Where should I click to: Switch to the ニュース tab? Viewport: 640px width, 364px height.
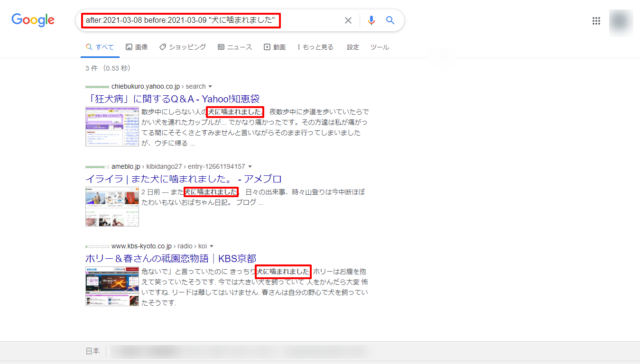pyautogui.click(x=235, y=47)
